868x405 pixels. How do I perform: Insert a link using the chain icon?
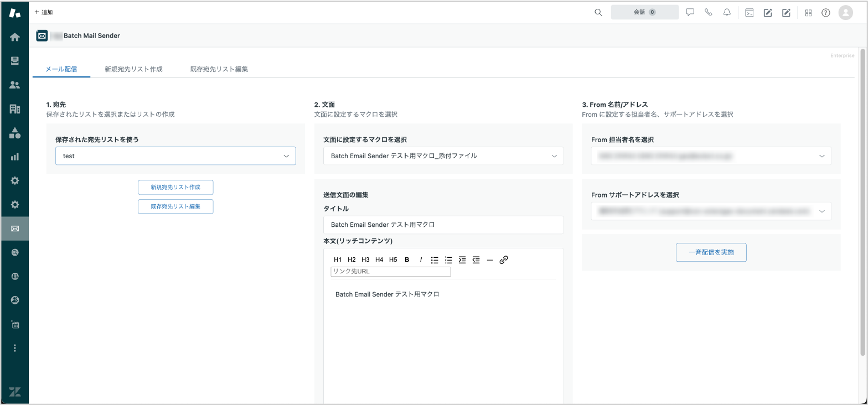(x=504, y=259)
